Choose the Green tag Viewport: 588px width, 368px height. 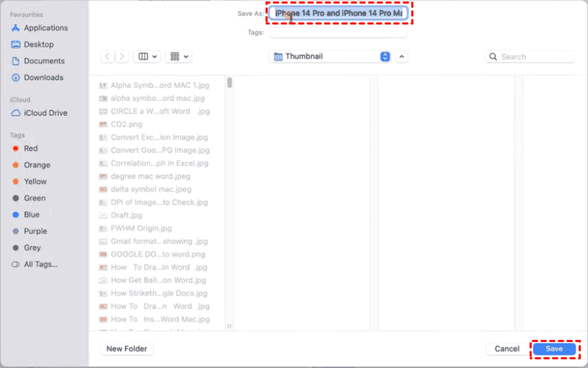pos(29,198)
